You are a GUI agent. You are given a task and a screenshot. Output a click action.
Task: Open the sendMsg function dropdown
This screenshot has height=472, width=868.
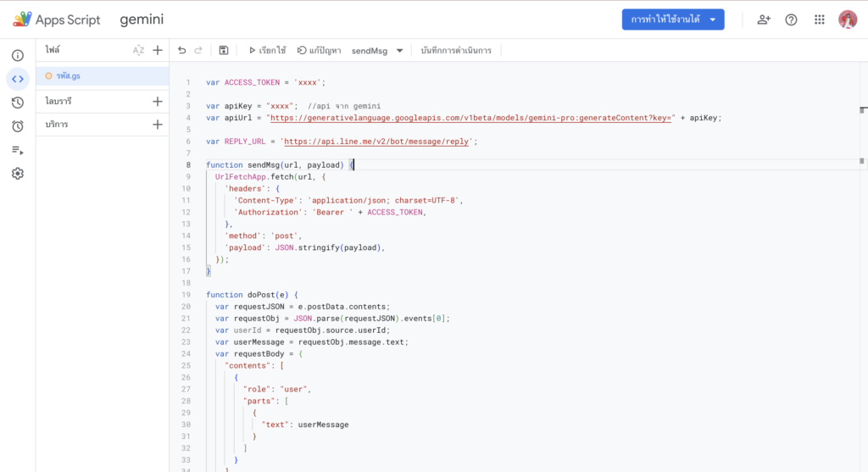click(377, 50)
